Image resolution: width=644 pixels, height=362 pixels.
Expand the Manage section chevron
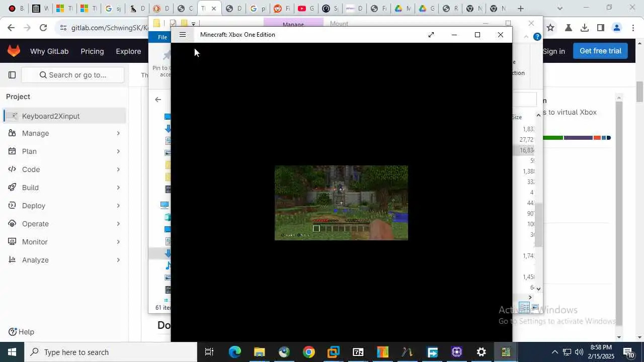click(118, 133)
